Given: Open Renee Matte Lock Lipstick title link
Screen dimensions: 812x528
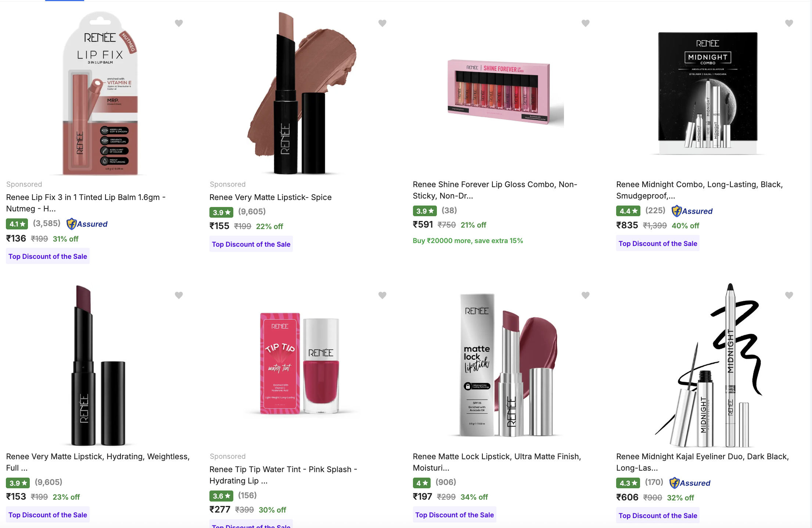Looking at the screenshot, I should (497, 462).
